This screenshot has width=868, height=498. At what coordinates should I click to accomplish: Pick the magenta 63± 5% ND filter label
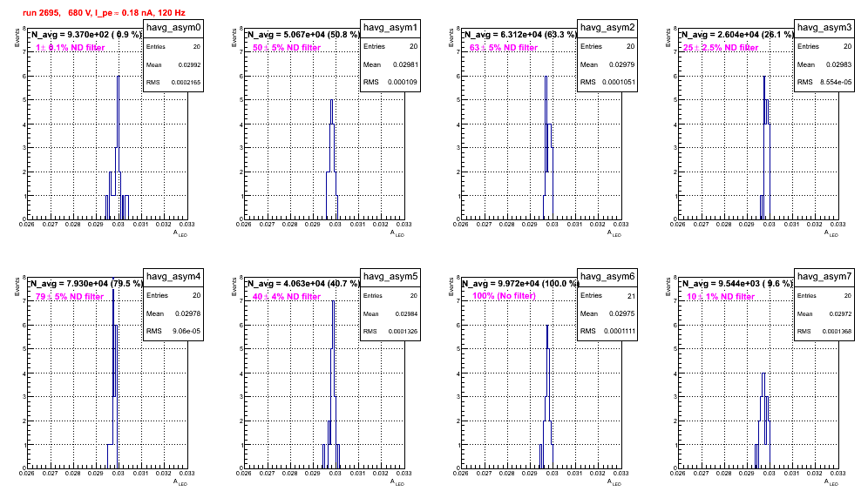(x=504, y=48)
